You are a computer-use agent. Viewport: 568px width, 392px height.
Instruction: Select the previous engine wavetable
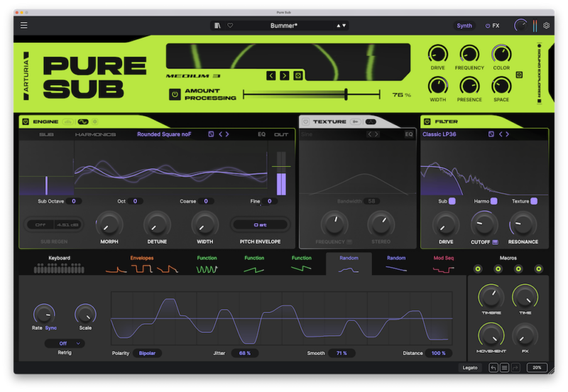point(220,134)
